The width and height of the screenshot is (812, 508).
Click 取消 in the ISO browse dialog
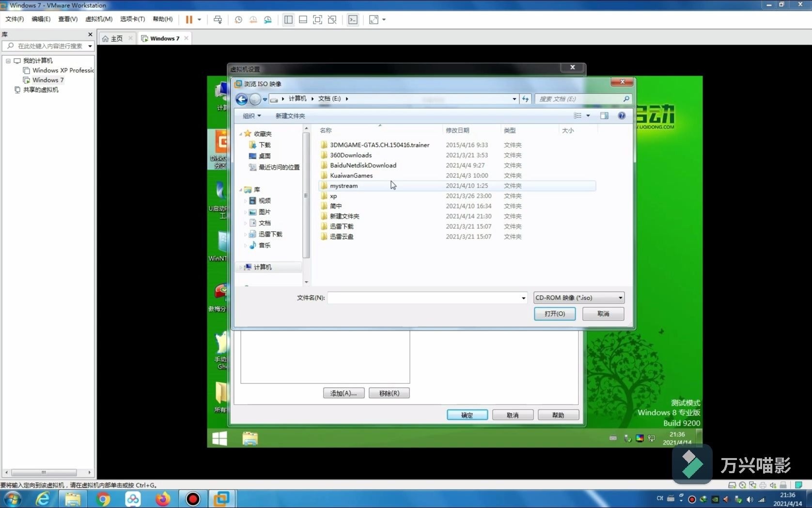tap(603, 314)
